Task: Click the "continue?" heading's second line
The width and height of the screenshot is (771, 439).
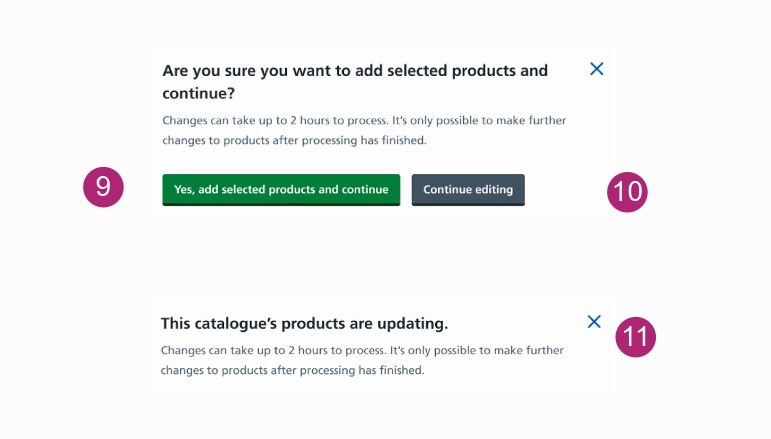Action: tap(198, 94)
